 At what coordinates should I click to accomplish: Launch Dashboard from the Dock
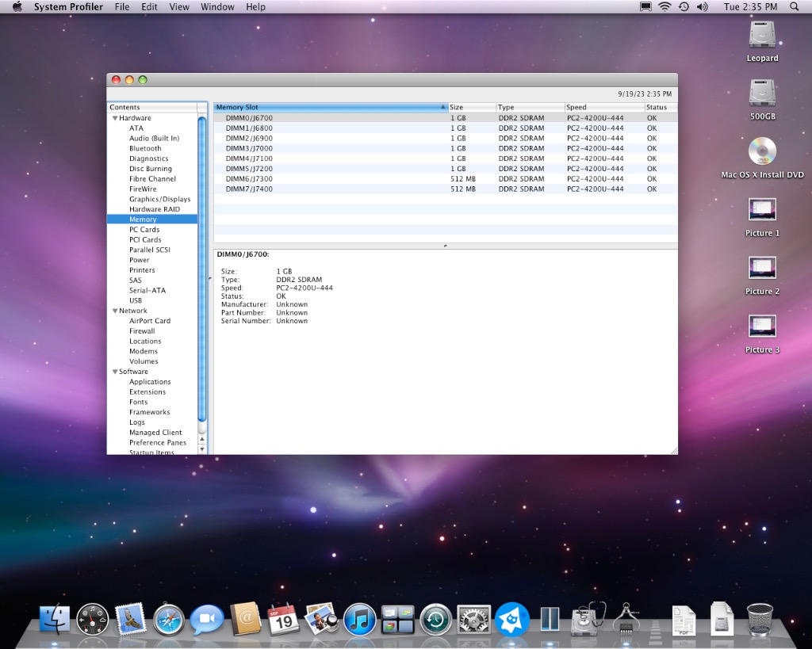[x=93, y=620]
